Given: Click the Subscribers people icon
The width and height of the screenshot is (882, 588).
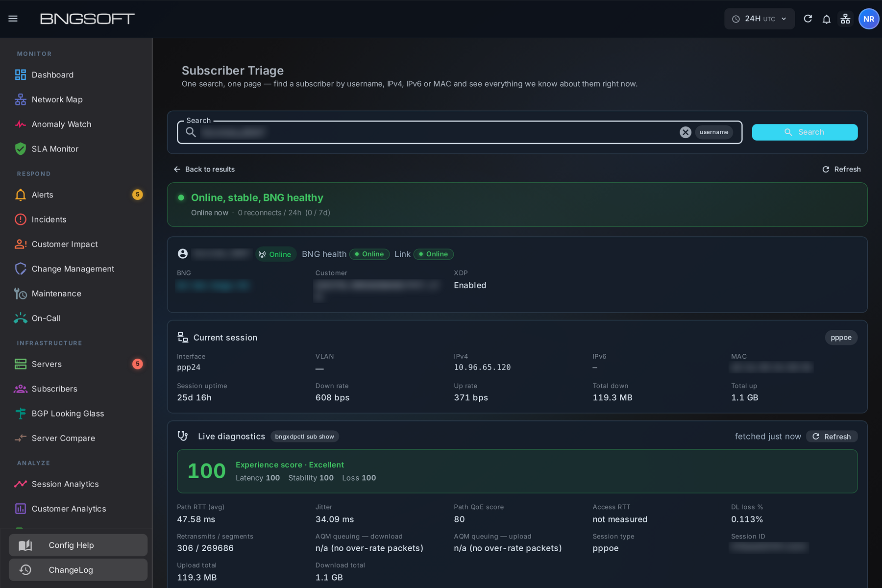Looking at the screenshot, I should (21, 389).
